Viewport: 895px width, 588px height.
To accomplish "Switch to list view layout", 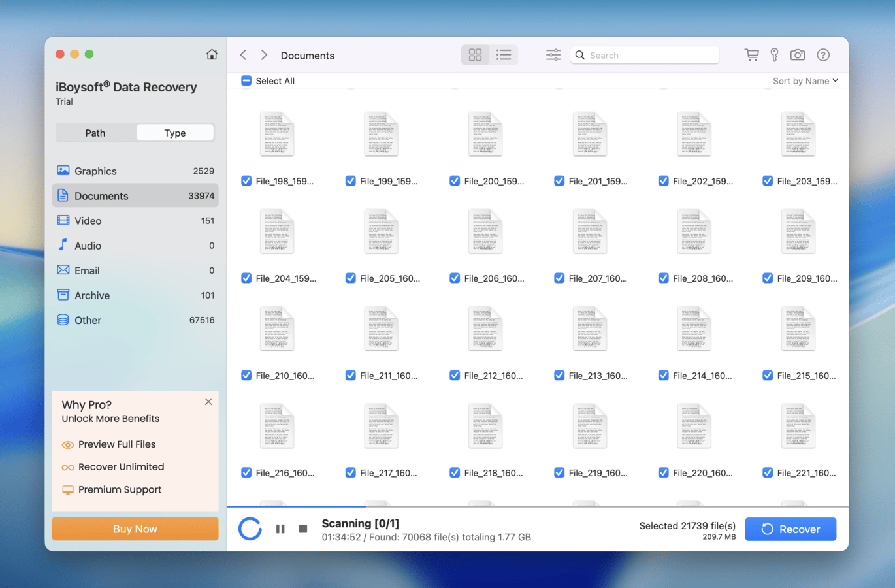I will 504,55.
